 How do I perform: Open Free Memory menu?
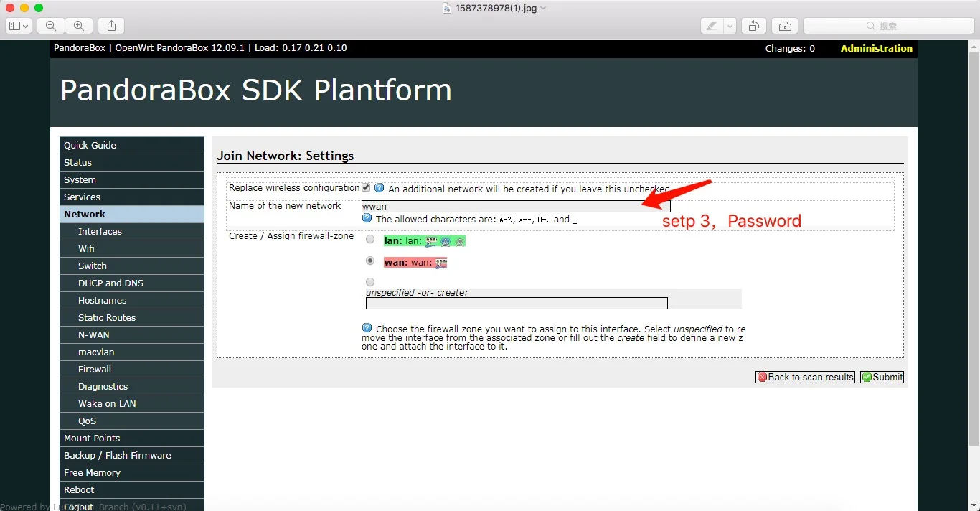point(132,472)
